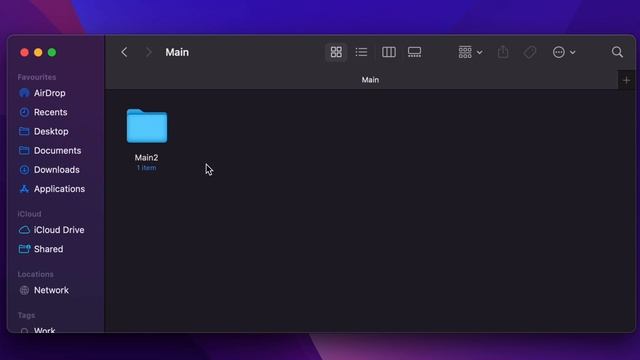640x360 pixels.
Task: Click the Main window title text
Action: (x=177, y=52)
